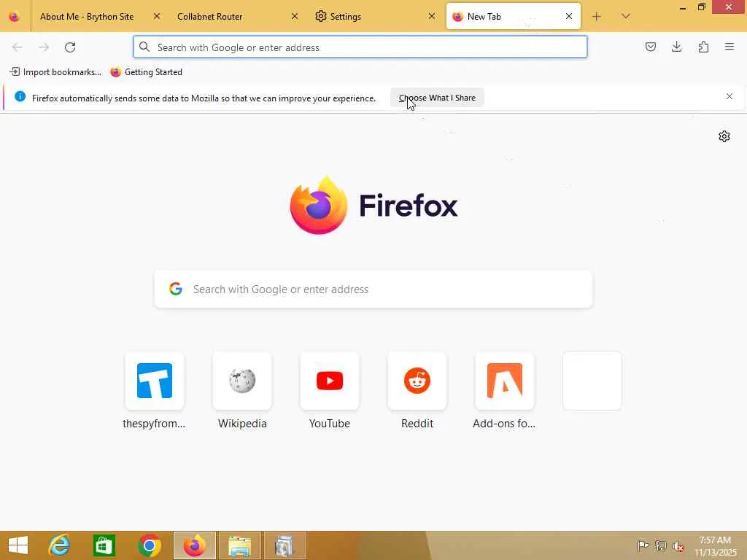Viewport: 747px width, 560px height.
Task: Open the Downloads panel
Action: tap(676, 47)
